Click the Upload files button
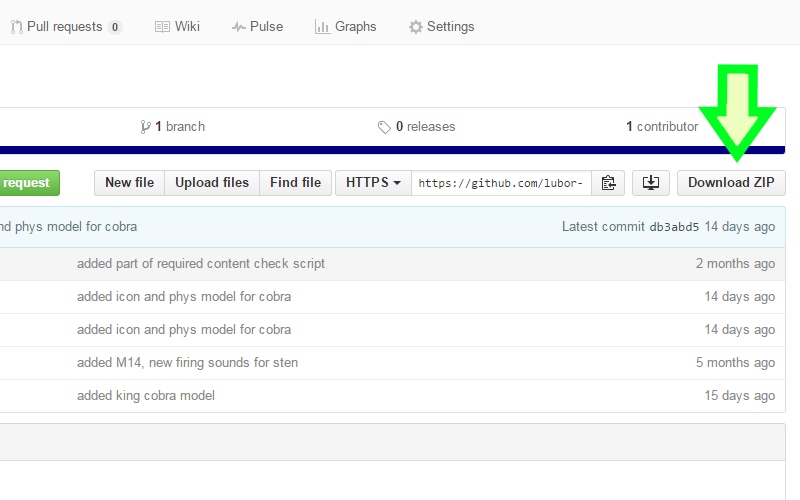The height and width of the screenshot is (500, 800). click(212, 183)
